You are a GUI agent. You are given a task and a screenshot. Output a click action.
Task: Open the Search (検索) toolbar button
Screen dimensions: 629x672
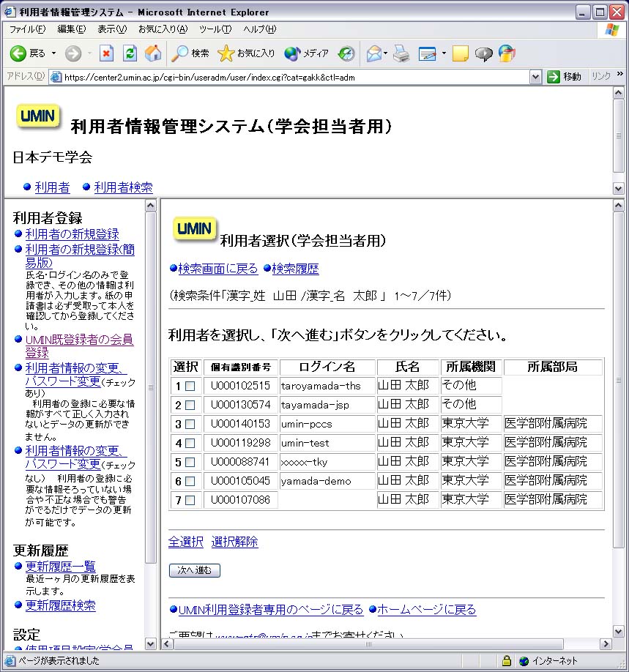click(190, 53)
